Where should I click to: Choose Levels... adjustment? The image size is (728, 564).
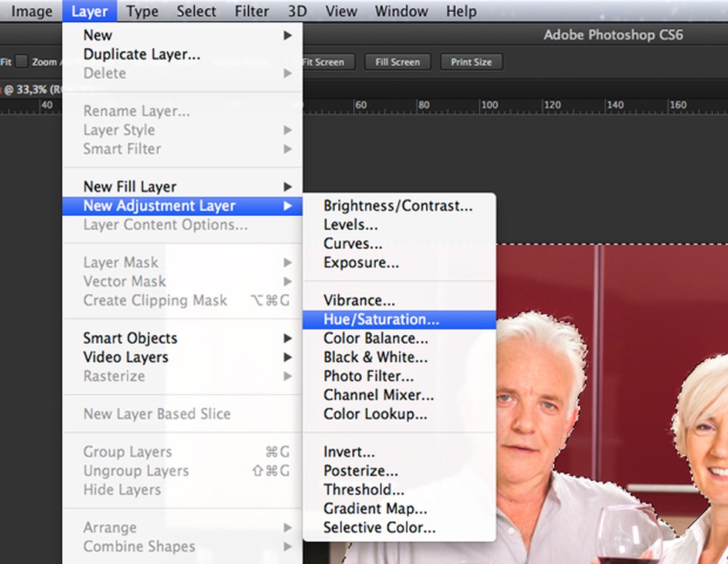coord(400,225)
